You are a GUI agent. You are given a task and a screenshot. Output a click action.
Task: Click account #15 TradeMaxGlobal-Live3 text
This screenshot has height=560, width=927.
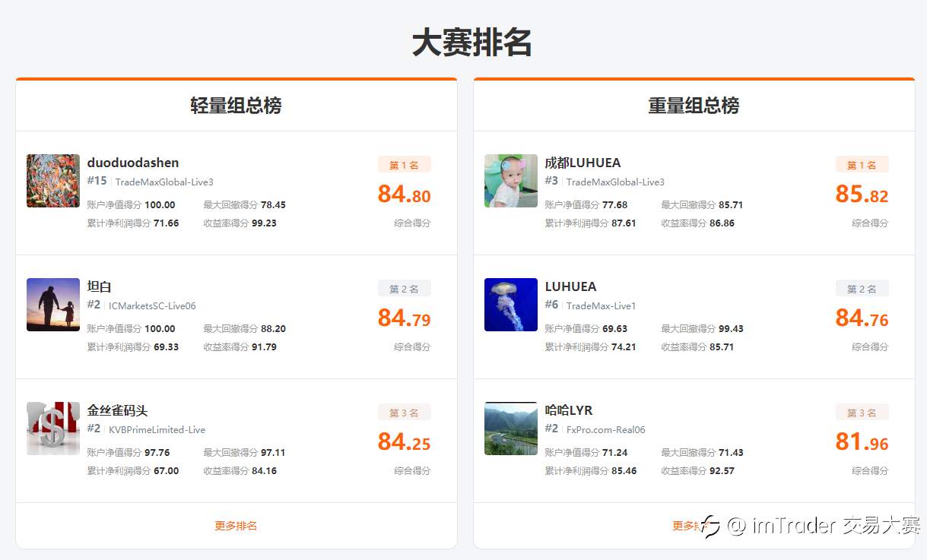click(x=151, y=182)
